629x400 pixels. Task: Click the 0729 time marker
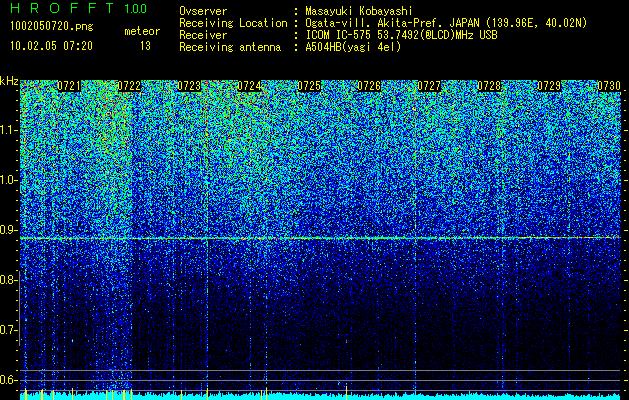tap(549, 86)
